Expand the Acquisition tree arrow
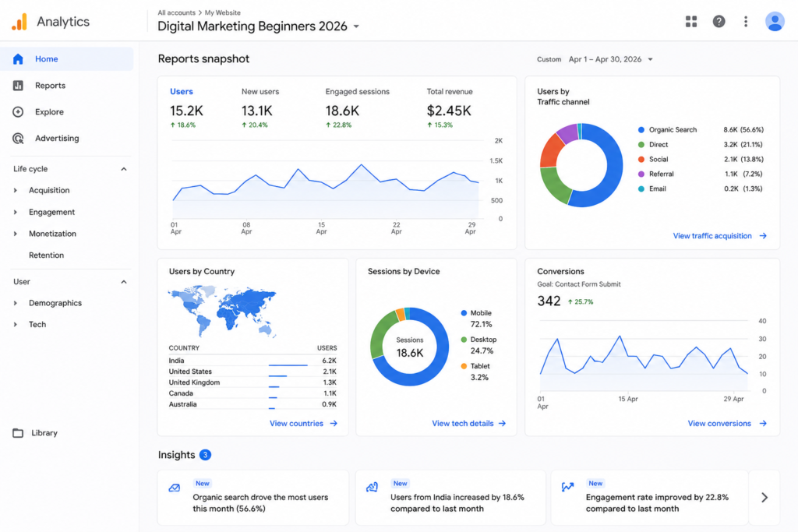Screen dimensions: 798x532 pos(16,190)
